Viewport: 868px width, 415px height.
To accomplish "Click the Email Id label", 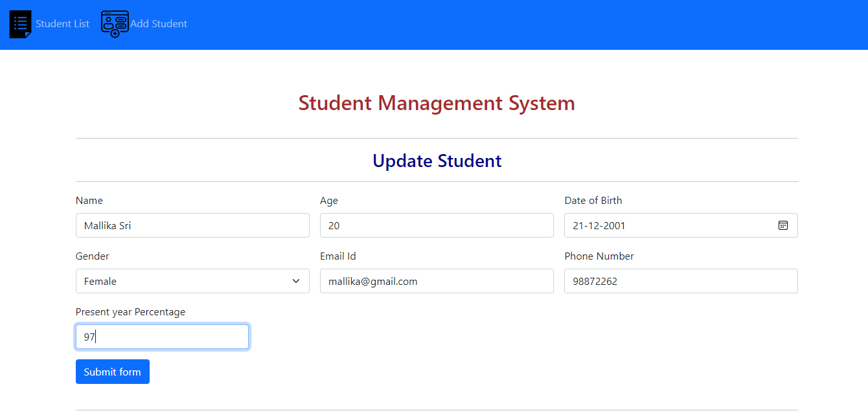I will coord(338,256).
